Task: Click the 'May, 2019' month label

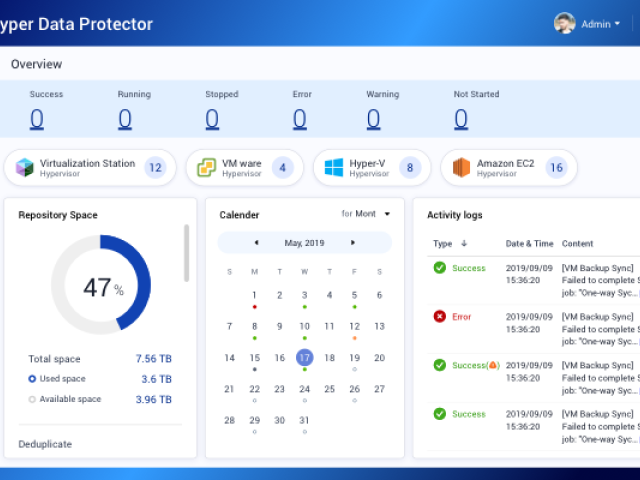Action: coord(304,243)
